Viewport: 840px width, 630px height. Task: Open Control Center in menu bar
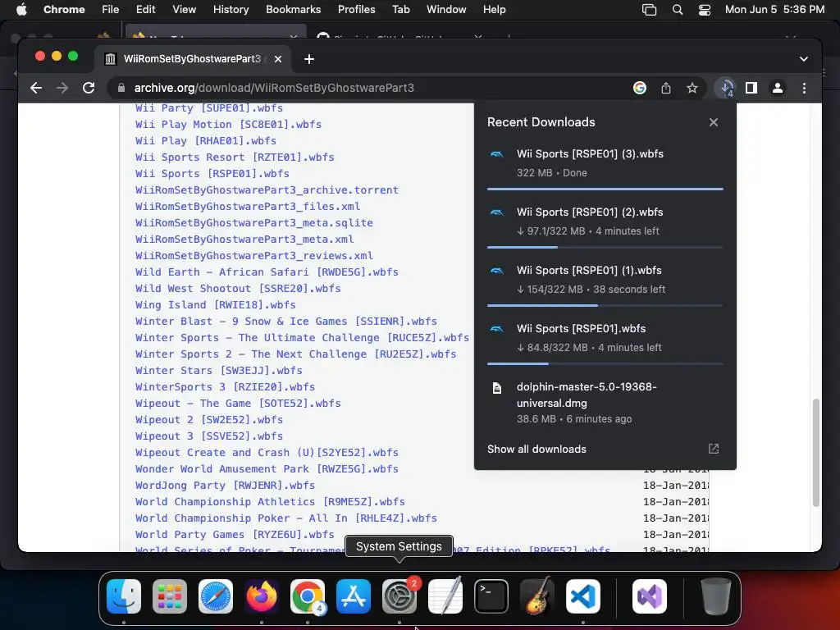704,10
